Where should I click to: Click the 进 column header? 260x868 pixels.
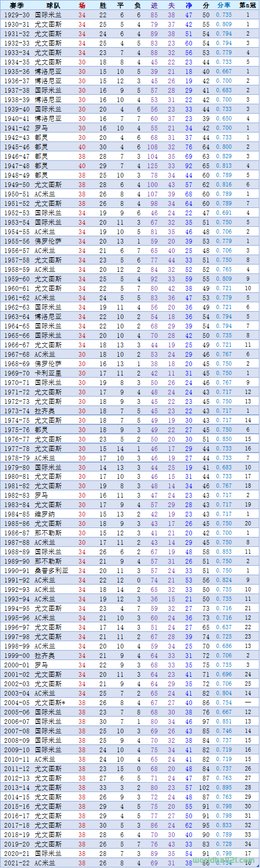pyautogui.click(x=154, y=5)
